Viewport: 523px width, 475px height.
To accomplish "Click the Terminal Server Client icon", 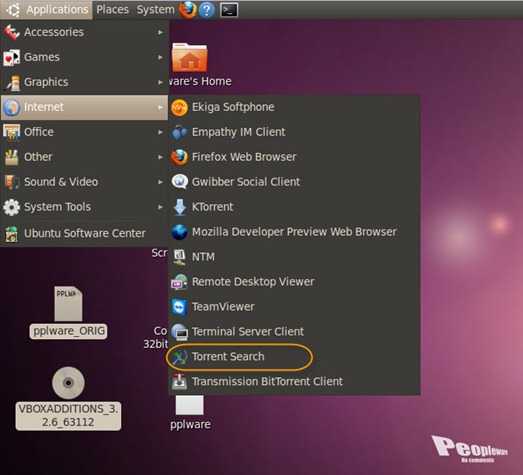I will tap(179, 332).
